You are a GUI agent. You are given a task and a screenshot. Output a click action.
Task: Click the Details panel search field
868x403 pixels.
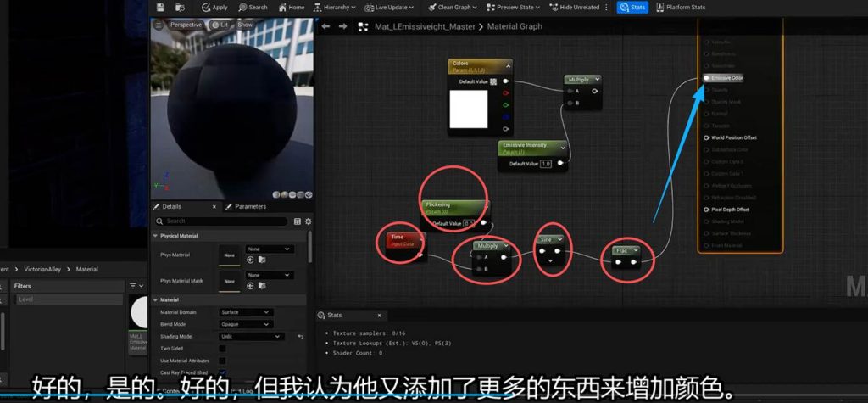(x=225, y=221)
